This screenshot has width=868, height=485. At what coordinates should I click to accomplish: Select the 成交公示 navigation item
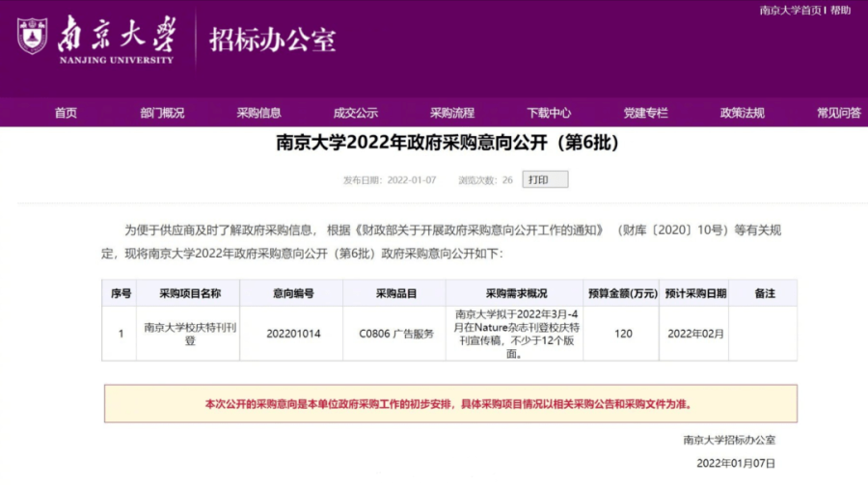click(x=355, y=113)
